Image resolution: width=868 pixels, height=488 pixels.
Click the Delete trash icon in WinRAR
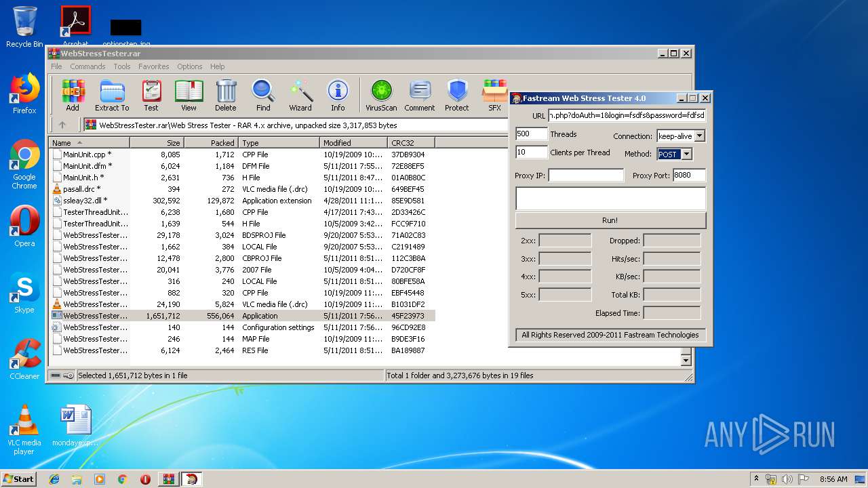[x=226, y=95]
